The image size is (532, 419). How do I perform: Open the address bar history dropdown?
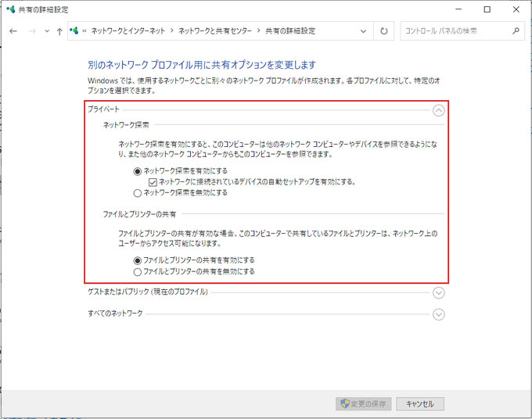(x=363, y=31)
